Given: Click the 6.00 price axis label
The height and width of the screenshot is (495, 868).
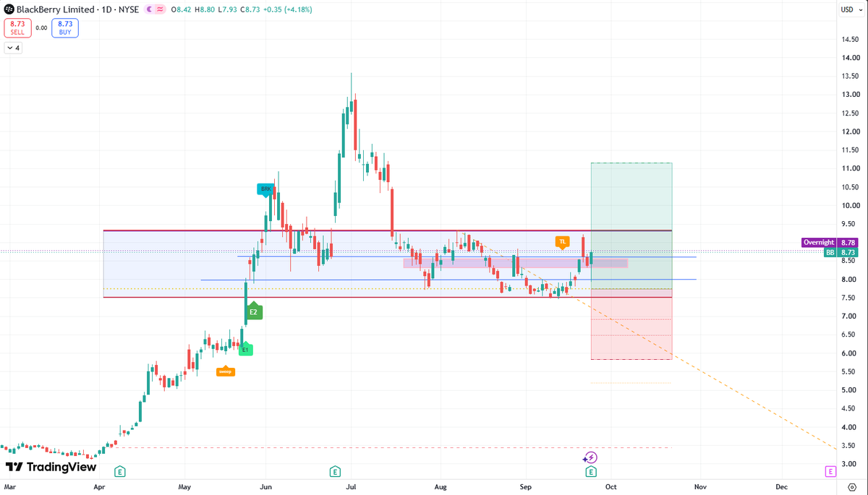Looking at the screenshot, I should point(850,353).
